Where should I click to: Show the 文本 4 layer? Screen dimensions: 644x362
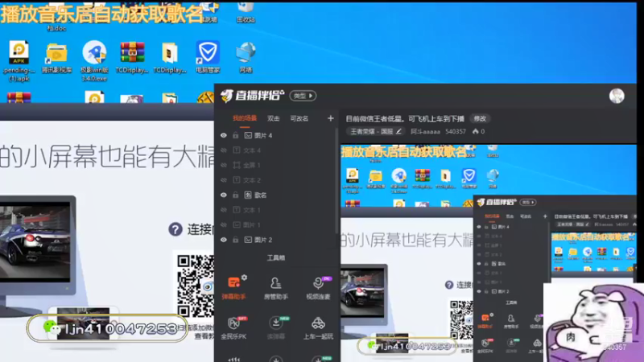click(224, 150)
